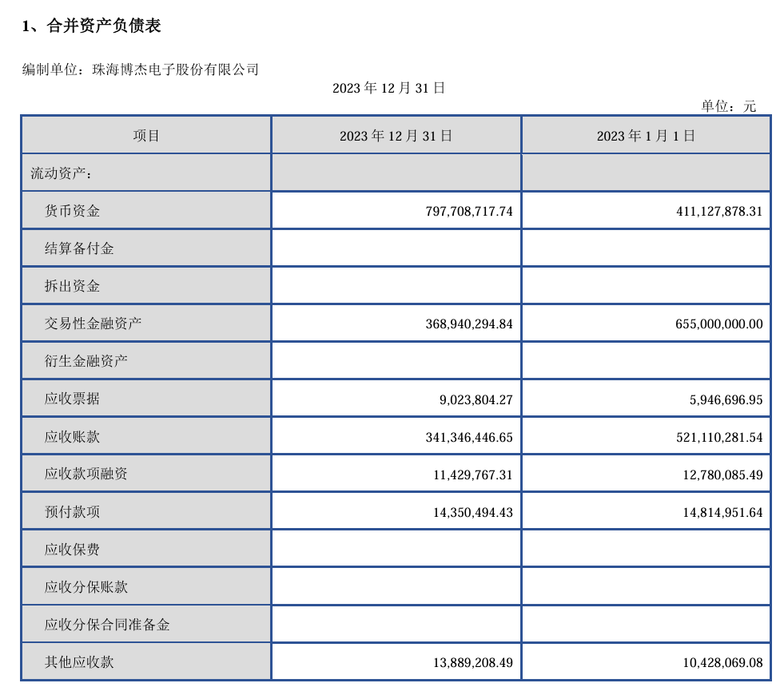Select value 12,780,085.49
Image resolution: width=784 pixels, height=691 pixels.
tap(723, 475)
